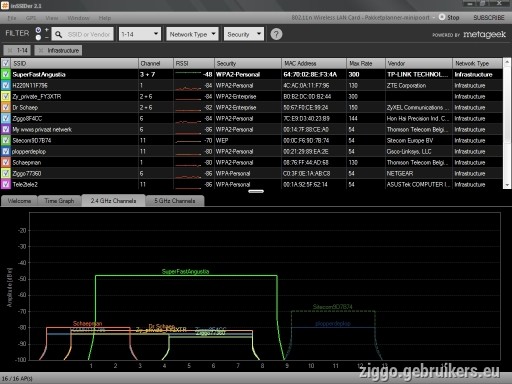Click the table scrollbar down arrow
This screenshot has width=512, height=384.
click(507, 185)
